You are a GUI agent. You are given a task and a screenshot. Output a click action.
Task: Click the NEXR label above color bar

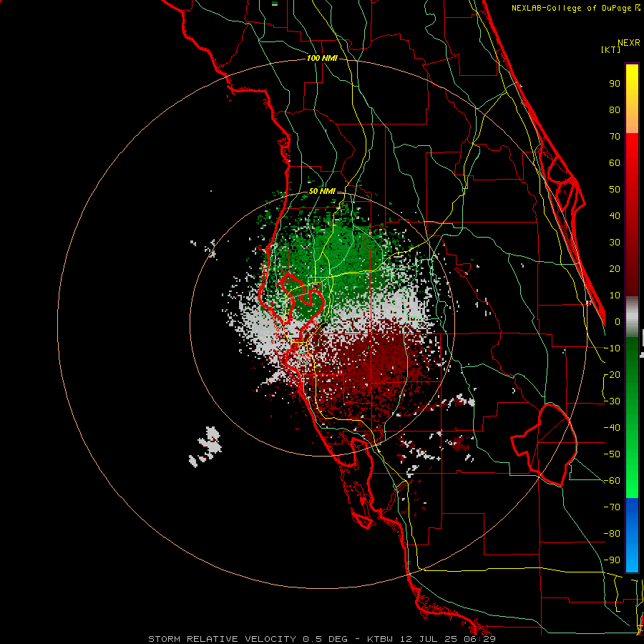click(x=628, y=43)
